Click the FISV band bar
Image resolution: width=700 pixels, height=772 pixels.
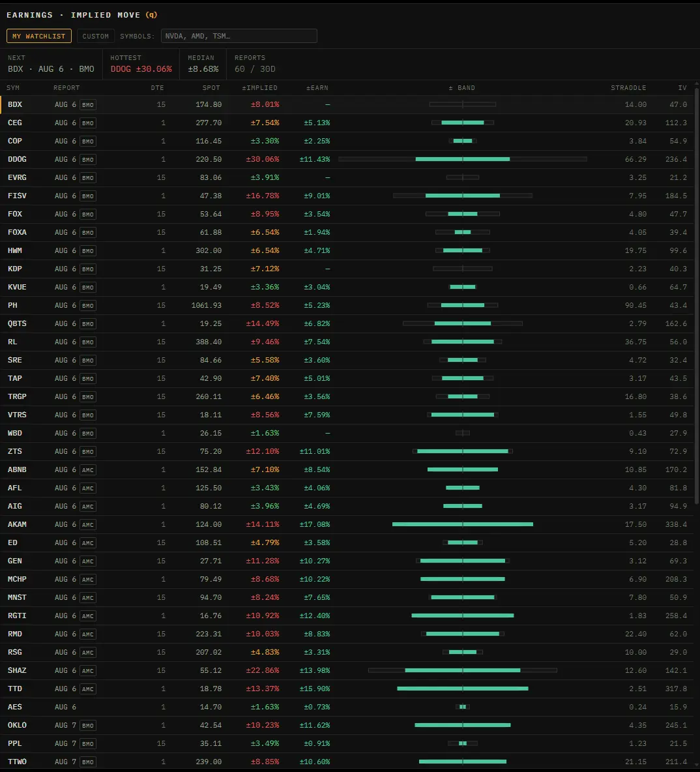463,196
